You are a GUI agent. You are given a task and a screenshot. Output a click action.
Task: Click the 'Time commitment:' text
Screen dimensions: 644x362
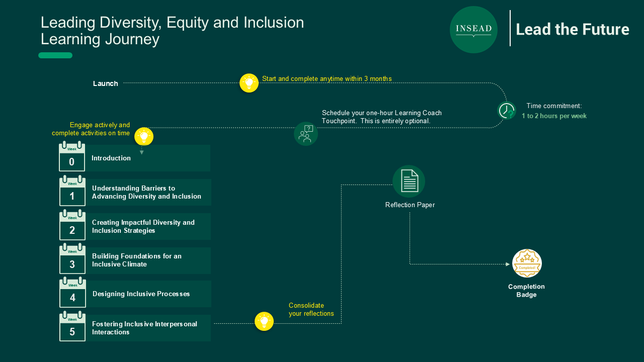point(554,106)
